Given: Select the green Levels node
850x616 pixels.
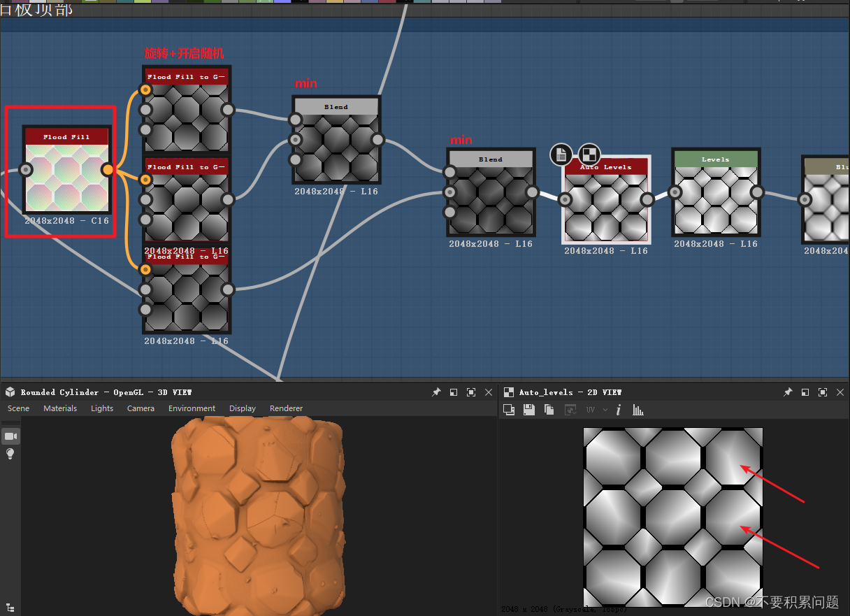Looking at the screenshot, I should click(x=716, y=192).
